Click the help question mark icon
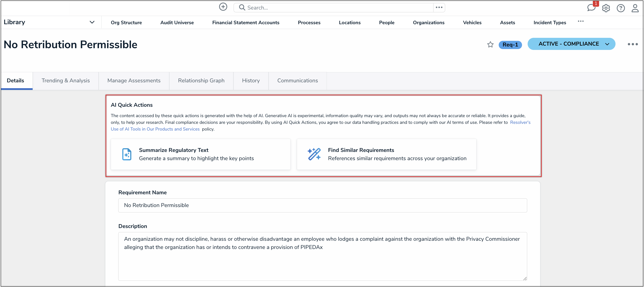 point(620,8)
